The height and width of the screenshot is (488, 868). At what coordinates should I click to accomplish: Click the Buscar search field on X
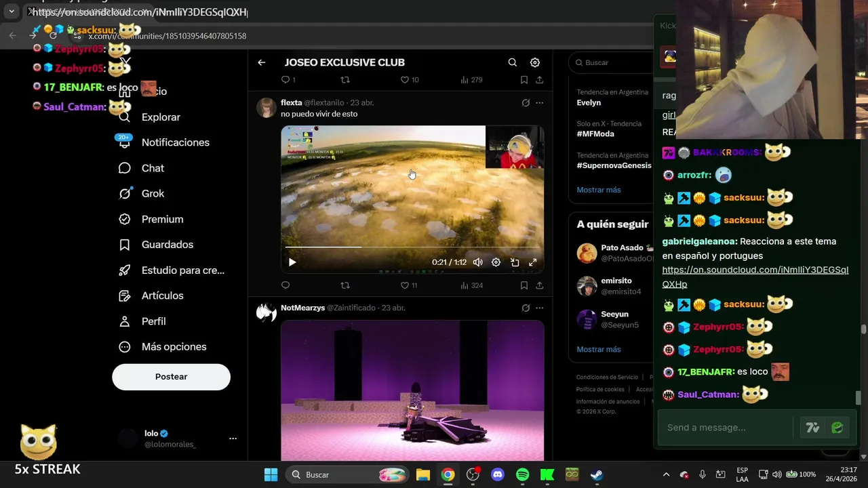tap(612, 62)
